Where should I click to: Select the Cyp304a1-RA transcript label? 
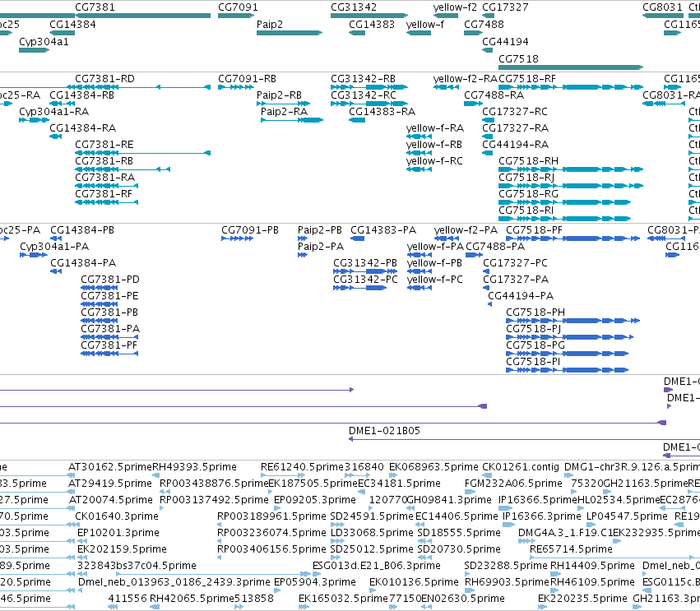coord(54,112)
